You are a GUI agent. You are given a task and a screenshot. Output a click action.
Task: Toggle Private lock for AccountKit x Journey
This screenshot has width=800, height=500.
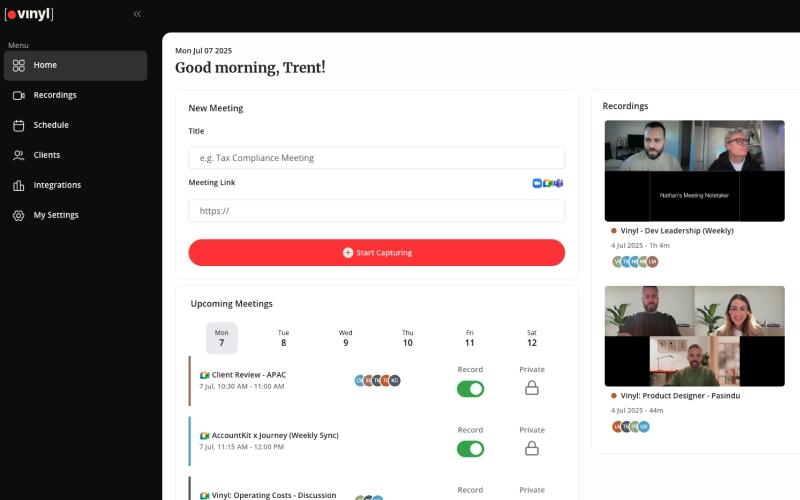(532, 448)
